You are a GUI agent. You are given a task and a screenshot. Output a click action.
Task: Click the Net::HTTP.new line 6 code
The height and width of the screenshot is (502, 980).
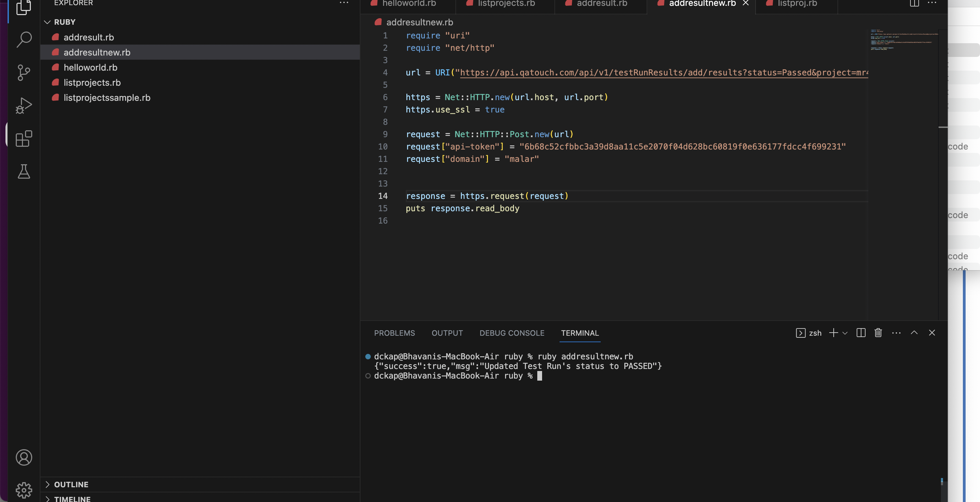tap(507, 97)
